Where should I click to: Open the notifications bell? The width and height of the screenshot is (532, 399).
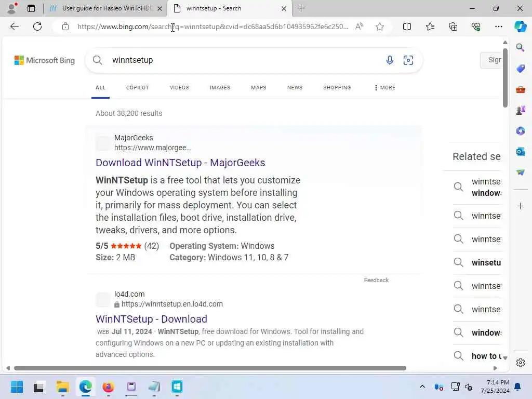coord(518,387)
